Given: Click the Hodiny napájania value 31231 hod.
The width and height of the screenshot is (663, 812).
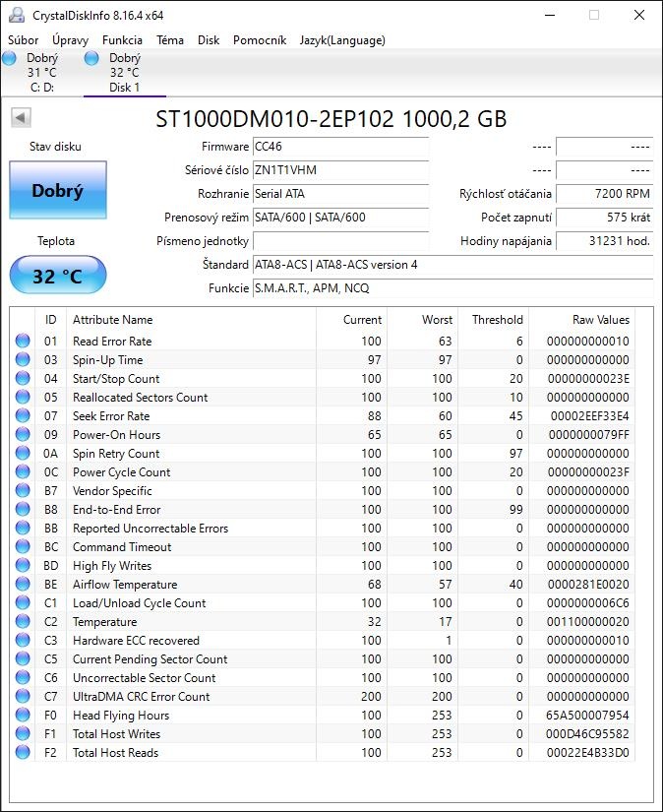Looking at the screenshot, I should (605, 241).
